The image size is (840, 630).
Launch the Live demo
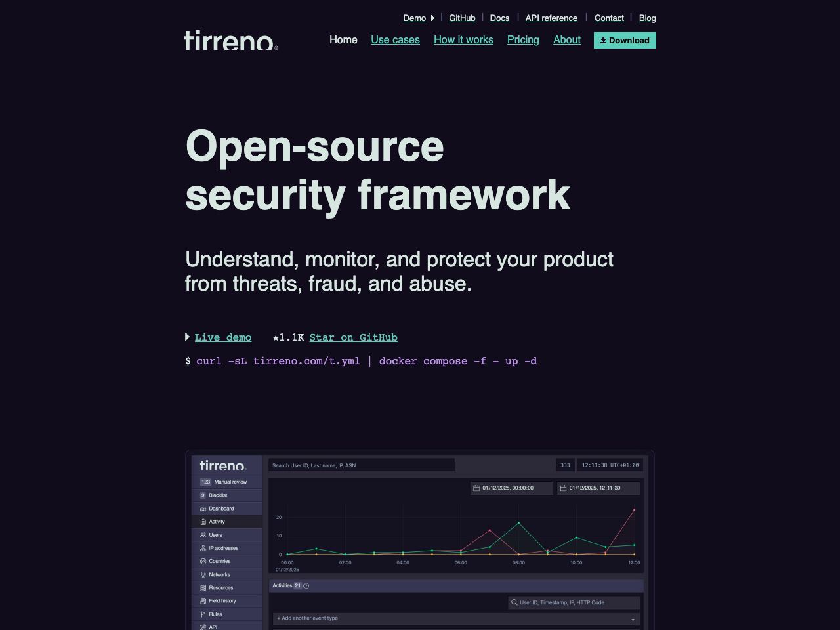[x=223, y=337]
